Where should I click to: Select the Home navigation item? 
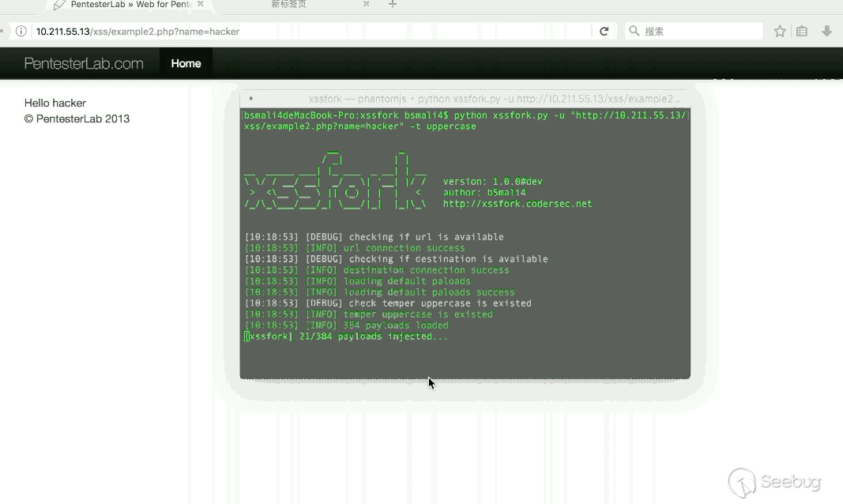click(185, 63)
